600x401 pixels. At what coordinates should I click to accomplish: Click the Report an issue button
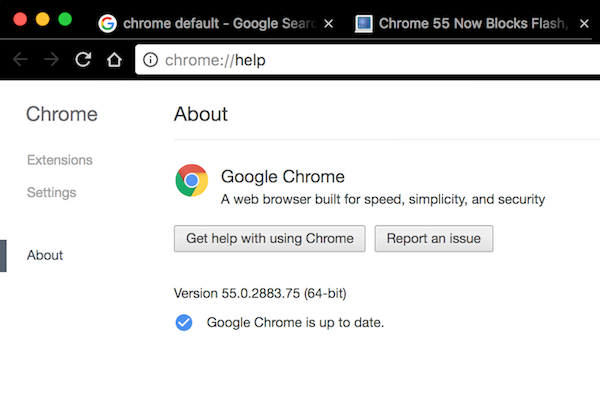click(434, 238)
